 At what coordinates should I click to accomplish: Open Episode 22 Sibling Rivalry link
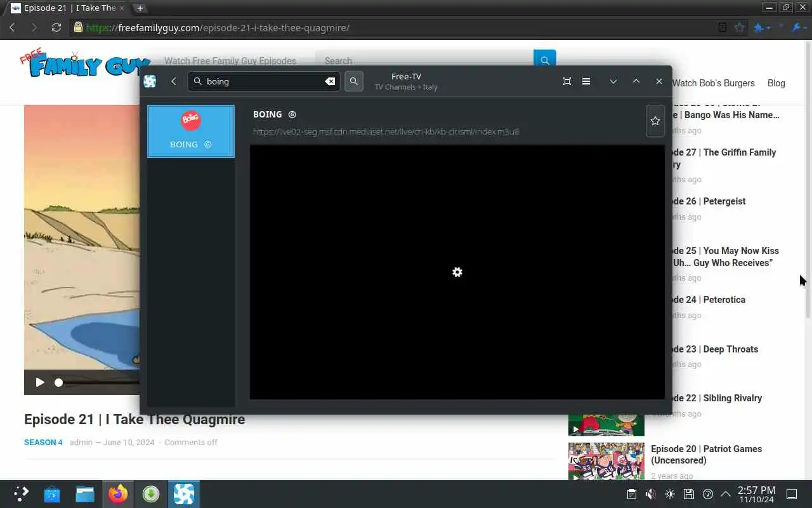click(x=717, y=398)
